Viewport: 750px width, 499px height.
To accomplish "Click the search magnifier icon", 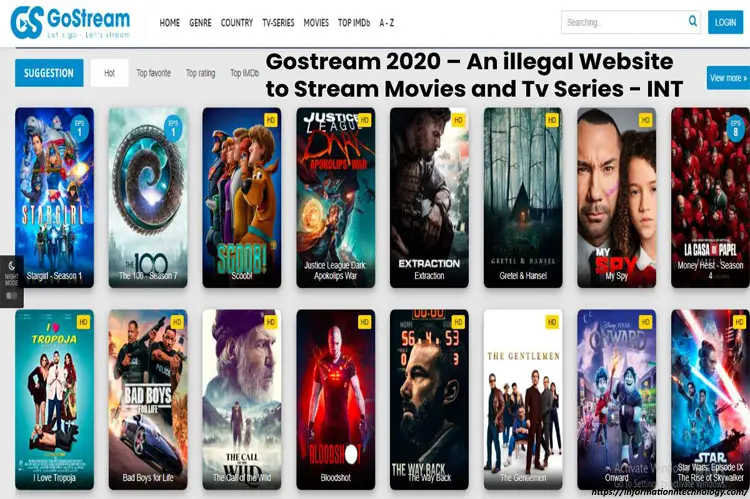I will (x=693, y=21).
